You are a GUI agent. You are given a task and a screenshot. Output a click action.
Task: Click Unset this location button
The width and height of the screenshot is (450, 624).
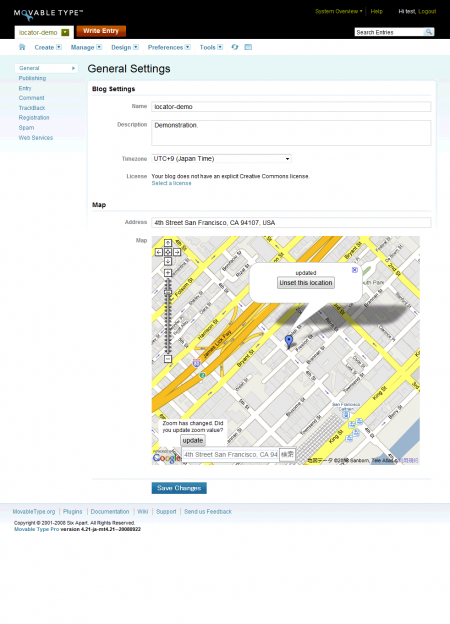click(306, 283)
